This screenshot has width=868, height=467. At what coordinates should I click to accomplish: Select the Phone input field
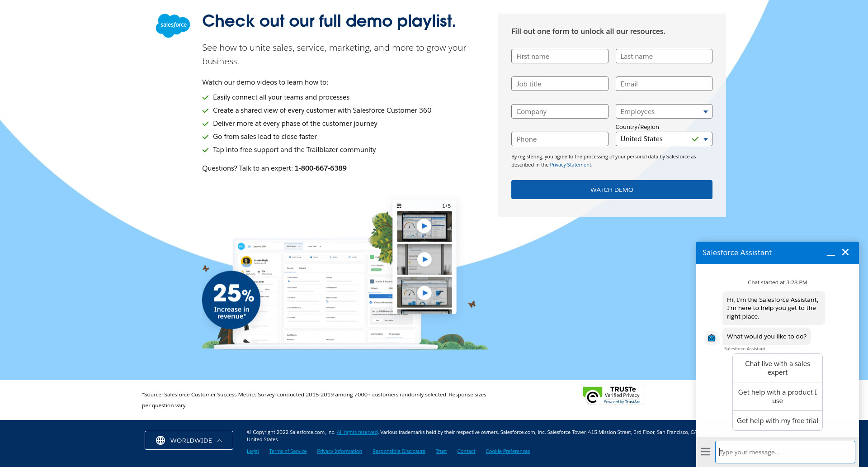pyautogui.click(x=560, y=139)
